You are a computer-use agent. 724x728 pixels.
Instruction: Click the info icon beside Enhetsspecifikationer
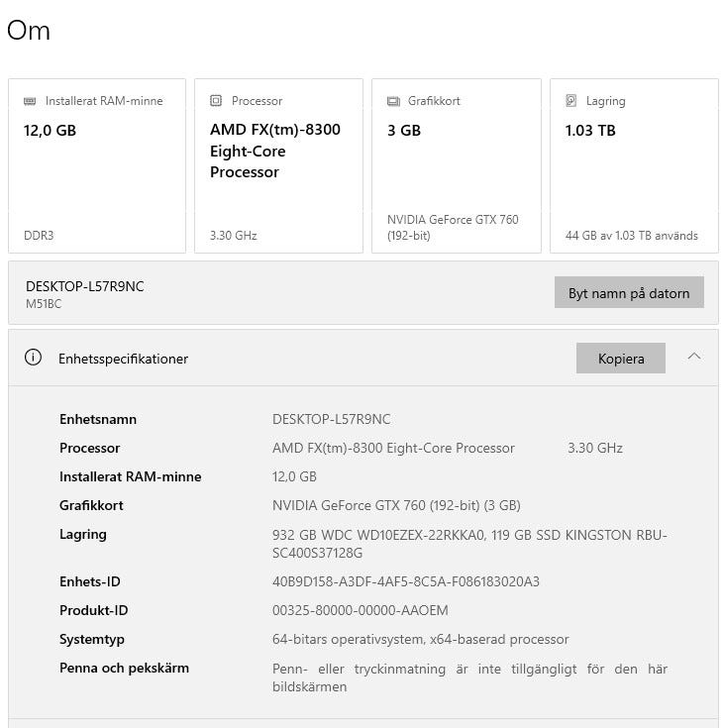(33, 359)
